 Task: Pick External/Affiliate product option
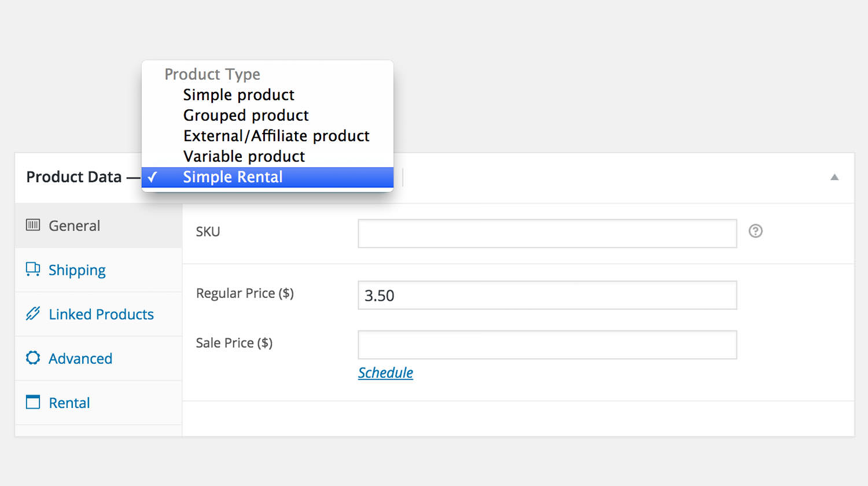coord(267,136)
